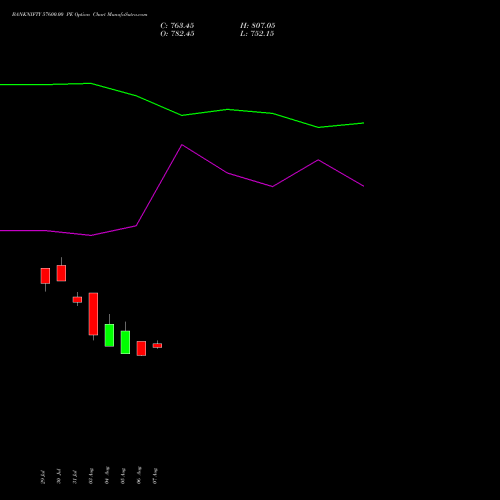Viewport: 500px width, 500px height.
Task: Select the 05 Aug green candlestick
Action: click(x=125, y=342)
